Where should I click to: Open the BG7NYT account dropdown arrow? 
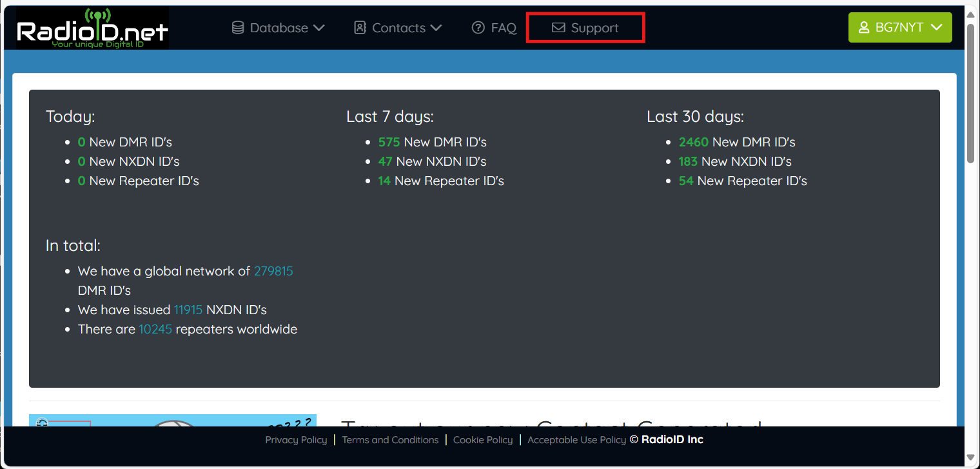click(x=937, y=28)
